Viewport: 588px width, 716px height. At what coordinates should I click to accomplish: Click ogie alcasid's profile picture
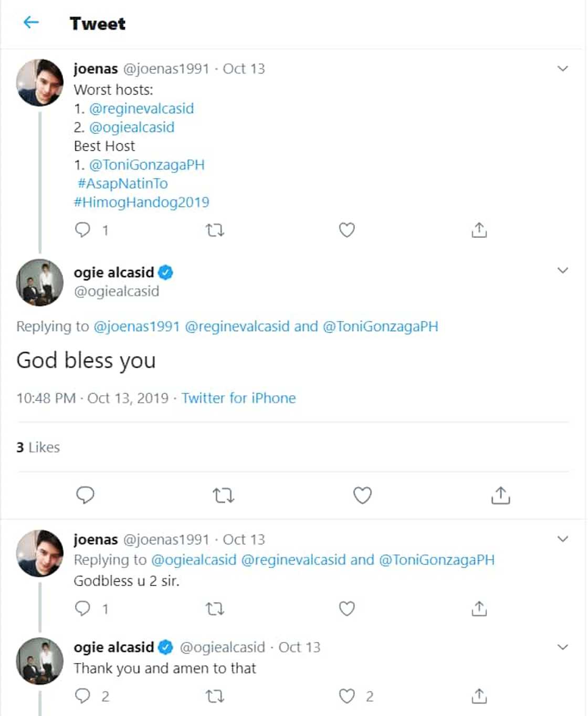[x=40, y=282]
